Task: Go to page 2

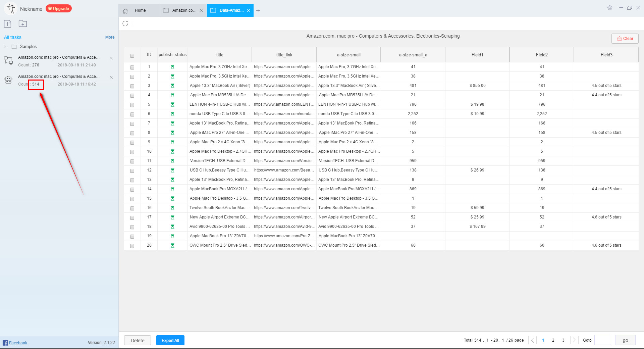Action: (553, 340)
